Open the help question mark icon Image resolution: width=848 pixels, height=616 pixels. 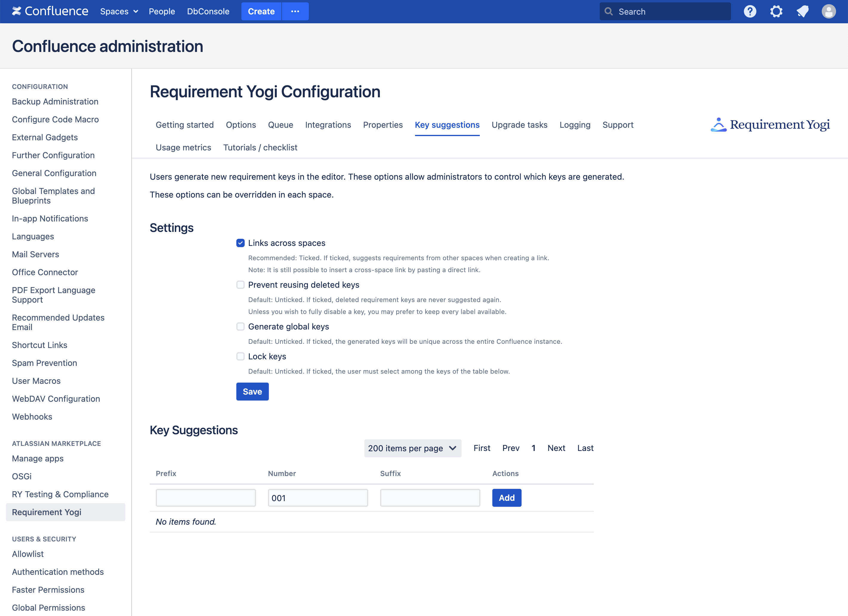coord(750,11)
